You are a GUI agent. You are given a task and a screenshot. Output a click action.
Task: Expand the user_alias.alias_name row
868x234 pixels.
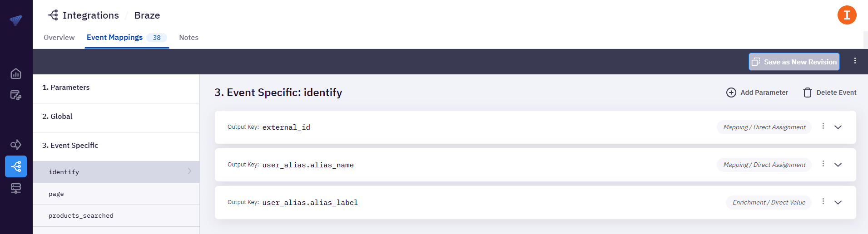(x=838, y=165)
